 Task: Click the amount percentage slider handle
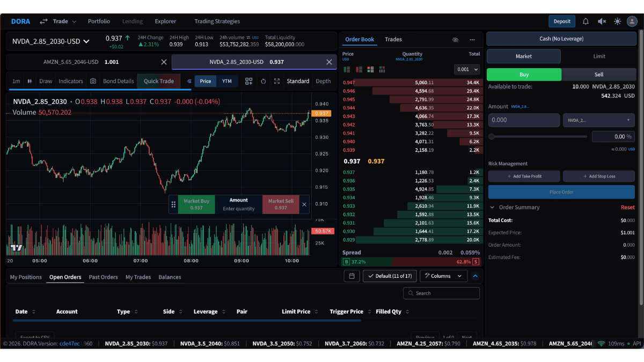point(491,137)
